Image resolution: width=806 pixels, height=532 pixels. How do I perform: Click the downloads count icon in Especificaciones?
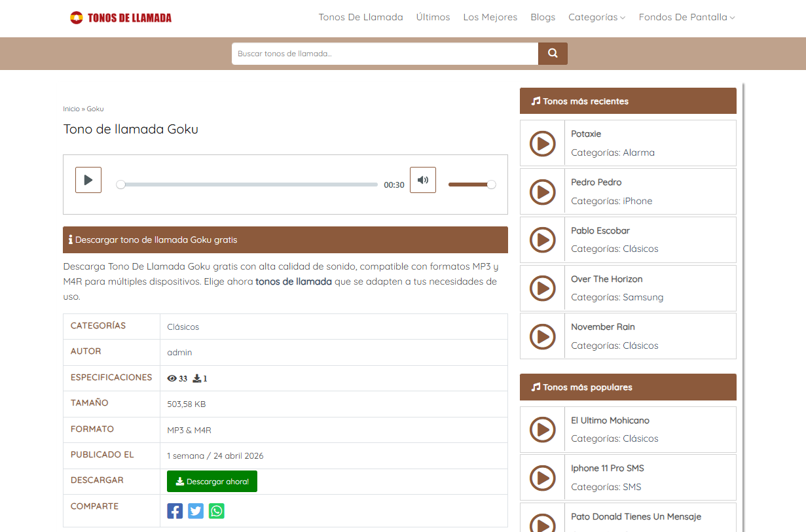(x=196, y=378)
